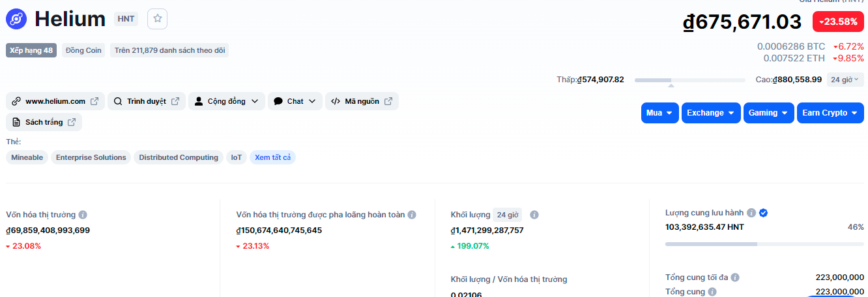868x297 pixels.
Task: Click the Enterprise Solutions tag
Action: pos(91,157)
